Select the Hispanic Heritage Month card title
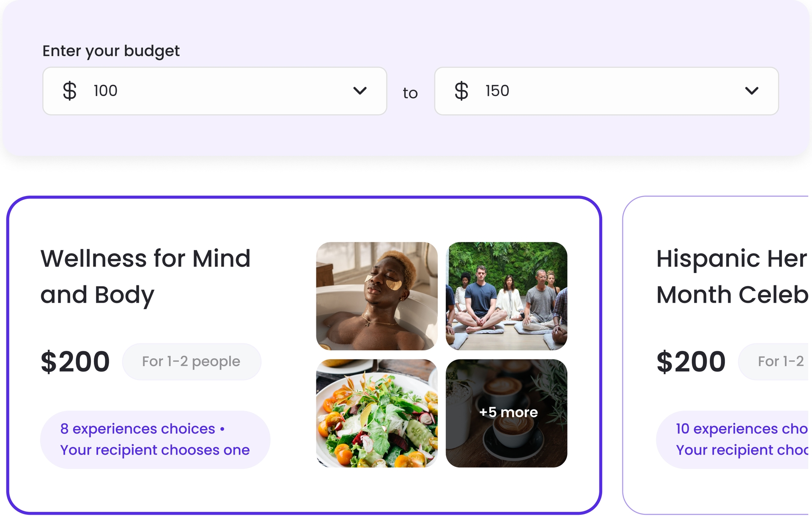Image resolution: width=812 pixels, height=516 pixels. 732,276
